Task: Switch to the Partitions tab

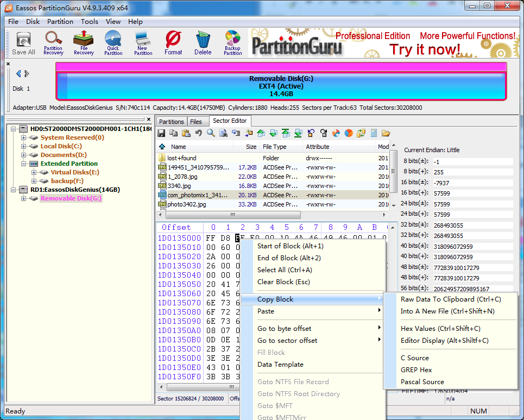Action: click(172, 121)
